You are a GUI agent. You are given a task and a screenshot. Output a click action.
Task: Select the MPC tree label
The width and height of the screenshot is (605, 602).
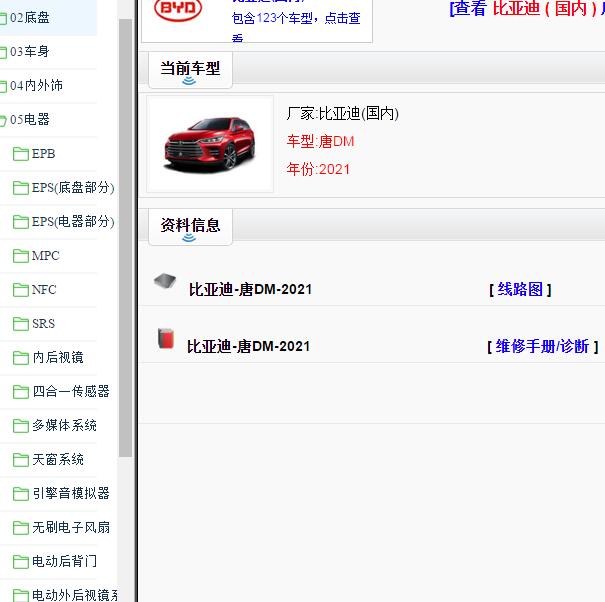46,255
